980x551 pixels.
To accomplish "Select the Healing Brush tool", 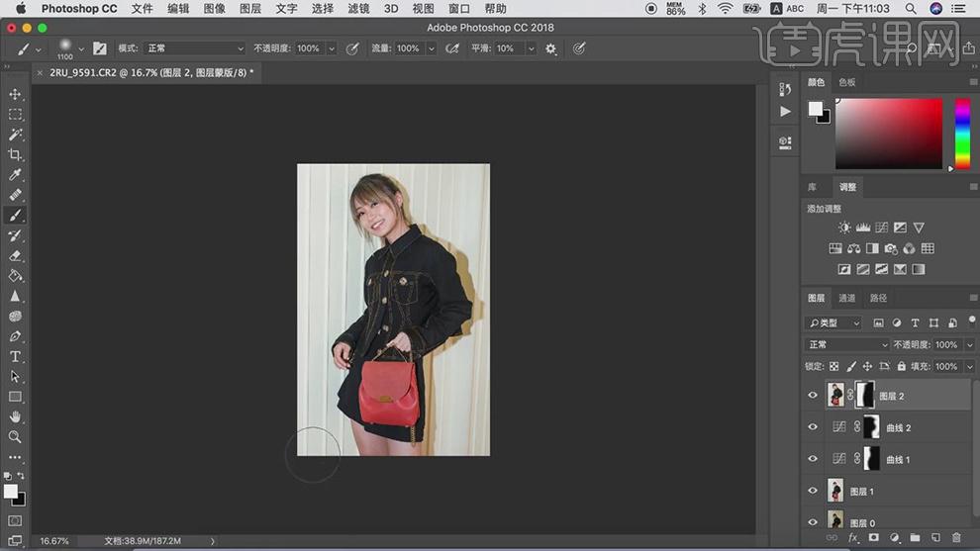I will (15, 195).
